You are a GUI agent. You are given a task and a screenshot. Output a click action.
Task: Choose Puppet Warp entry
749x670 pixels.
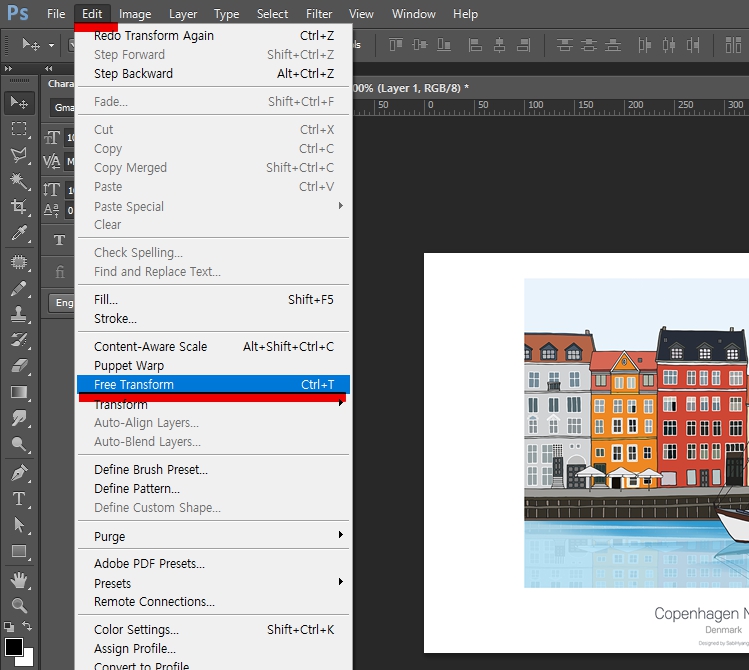point(214,365)
